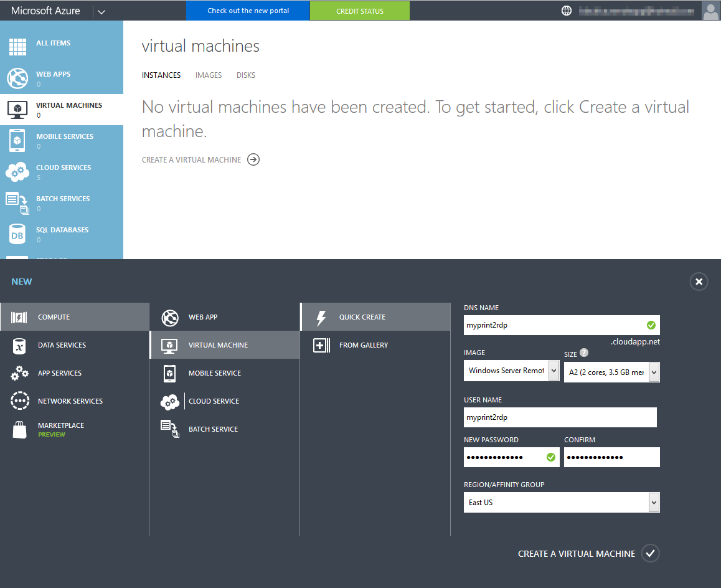Screen dimensions: 721x588
Task: Choose Virtual Machine from compute options
Action: click(x=225, y=345)
